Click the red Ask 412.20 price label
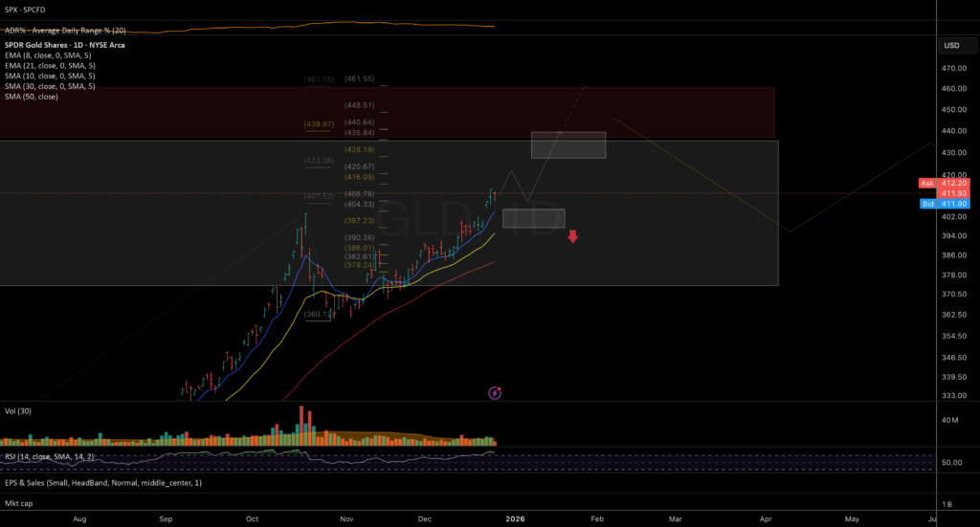This screenshot has width=980, height=527. coord(944,183)
